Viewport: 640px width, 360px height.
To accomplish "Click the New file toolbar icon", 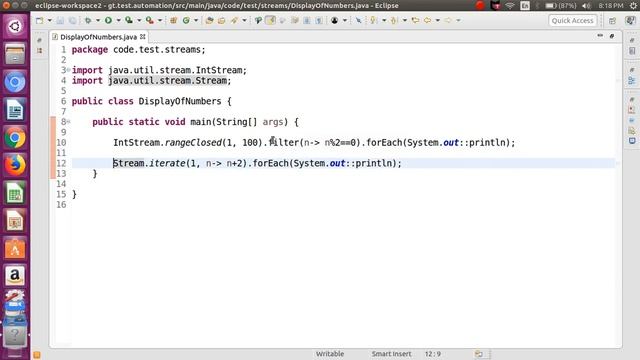I will [x=40, y=20].
